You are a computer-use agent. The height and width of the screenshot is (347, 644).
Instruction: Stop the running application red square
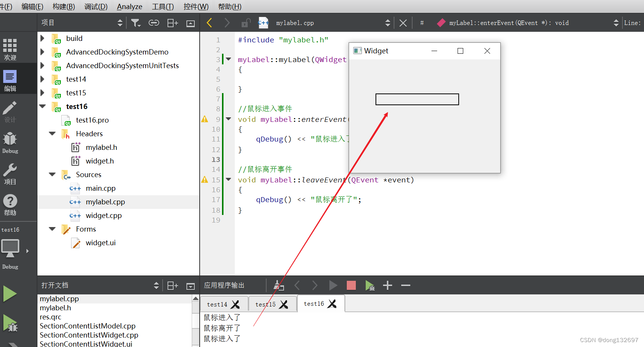351,285
